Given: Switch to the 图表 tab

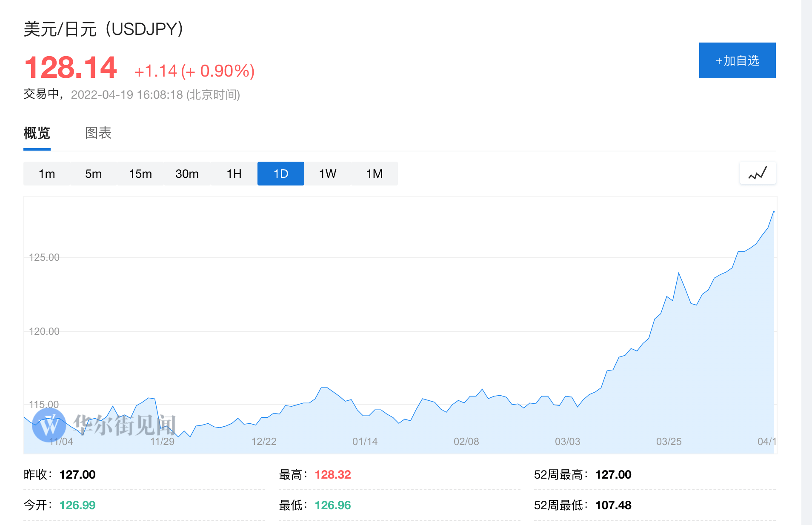Looking at the screenshot, I should point(98,133).
